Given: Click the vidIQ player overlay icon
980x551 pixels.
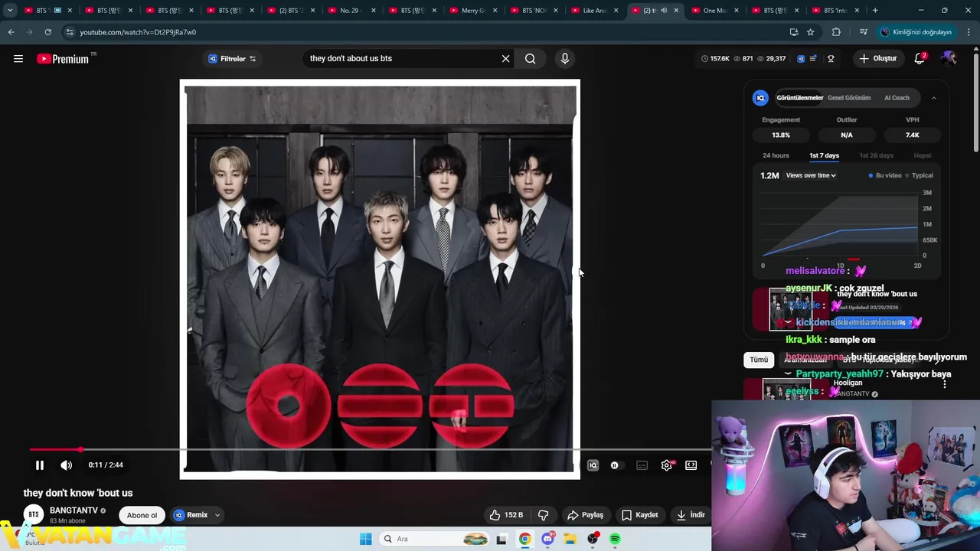Looking at the screenshot, I should tap(593, 465).
